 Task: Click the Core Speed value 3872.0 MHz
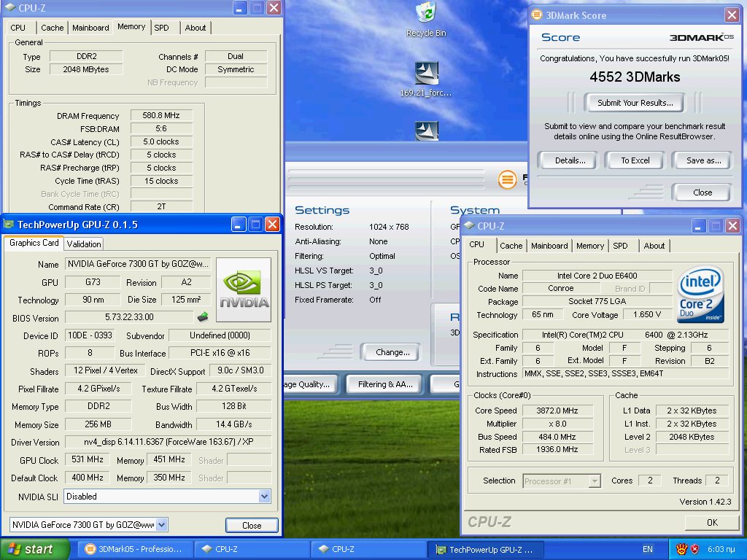[557, 411]
